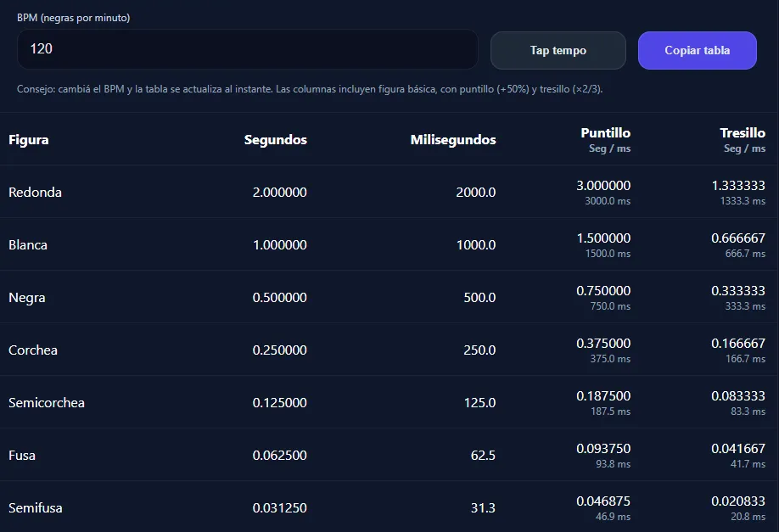The height and width of the screenshot is (532, 779).
Task: Click the 20.8 ms tresillo subvalue
Action: tap(748, 517)
